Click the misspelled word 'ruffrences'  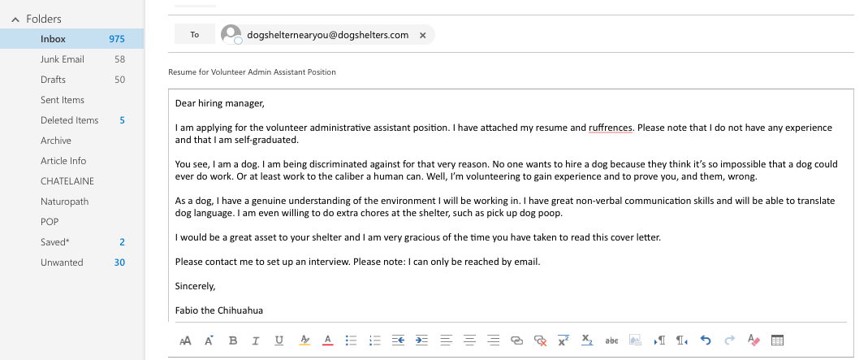pos(610,128)
